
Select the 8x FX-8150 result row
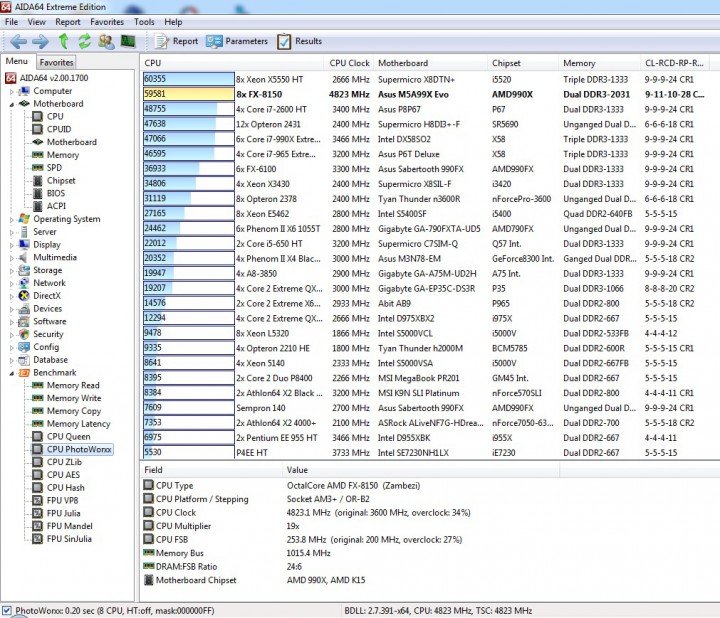coord(425,95)
